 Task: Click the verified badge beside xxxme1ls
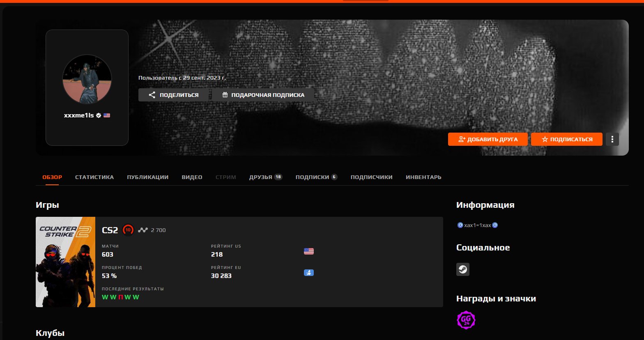click(99, 116)
